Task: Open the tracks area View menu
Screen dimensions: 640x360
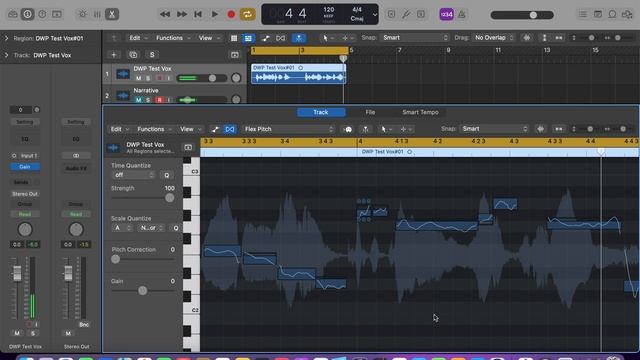Action: 209,38
